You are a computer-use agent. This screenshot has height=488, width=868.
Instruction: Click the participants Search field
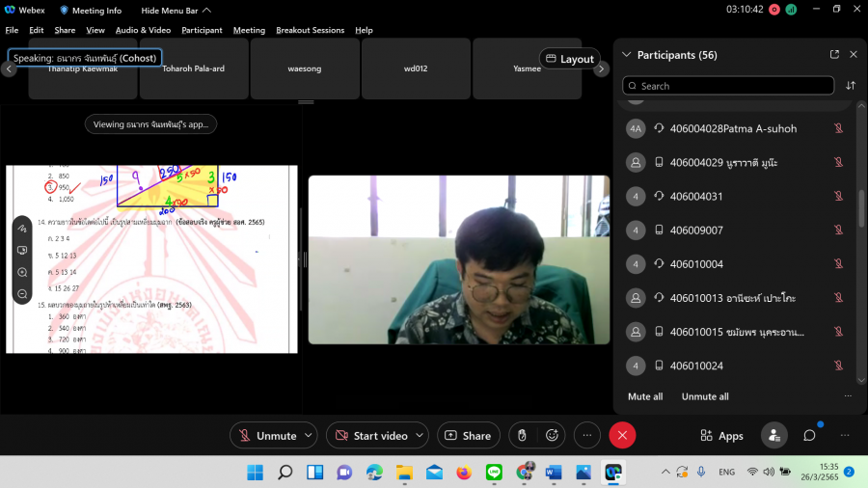click(x=728, y=86)
